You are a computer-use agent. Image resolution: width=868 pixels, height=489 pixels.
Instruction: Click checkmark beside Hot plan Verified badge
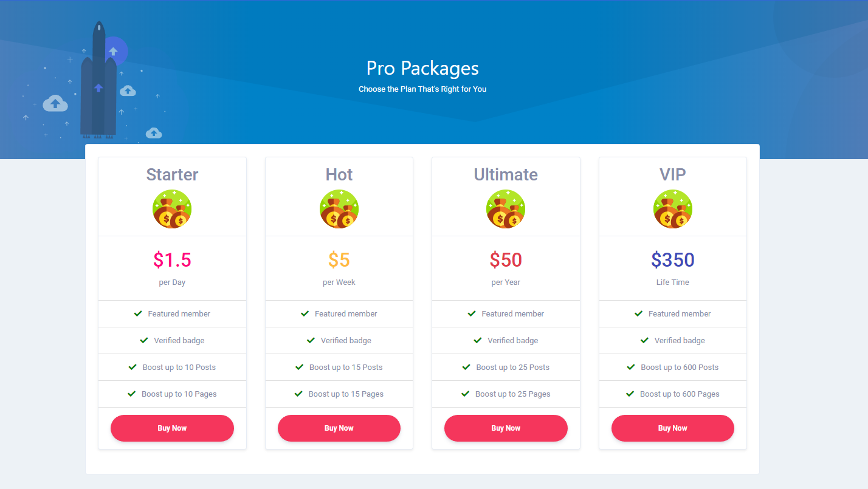click(x=311, y=340)
